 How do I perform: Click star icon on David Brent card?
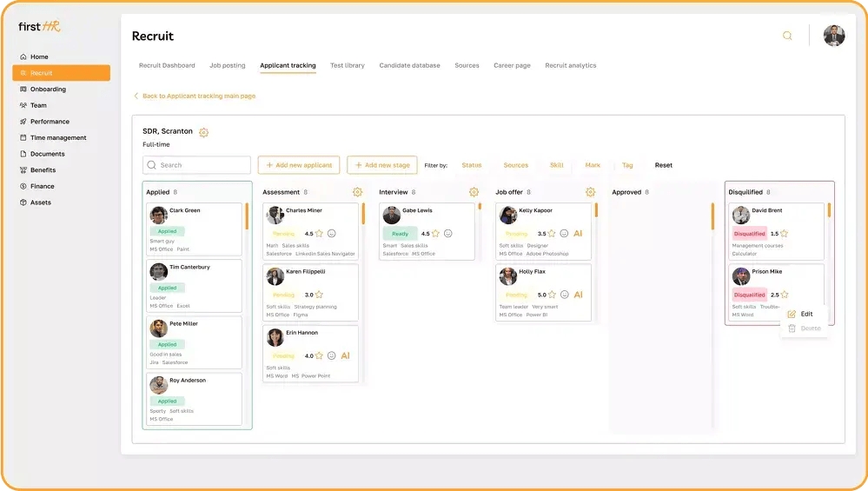pos(784,234)
